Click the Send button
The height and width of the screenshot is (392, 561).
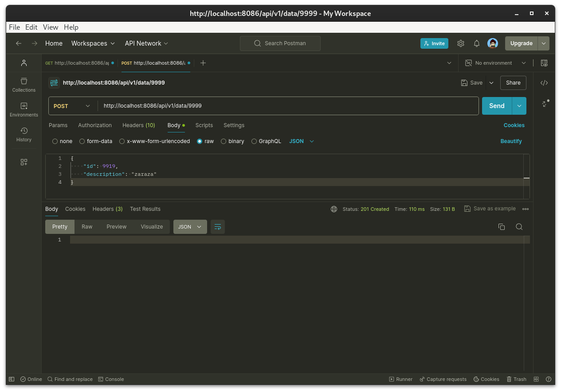(497, 106)
